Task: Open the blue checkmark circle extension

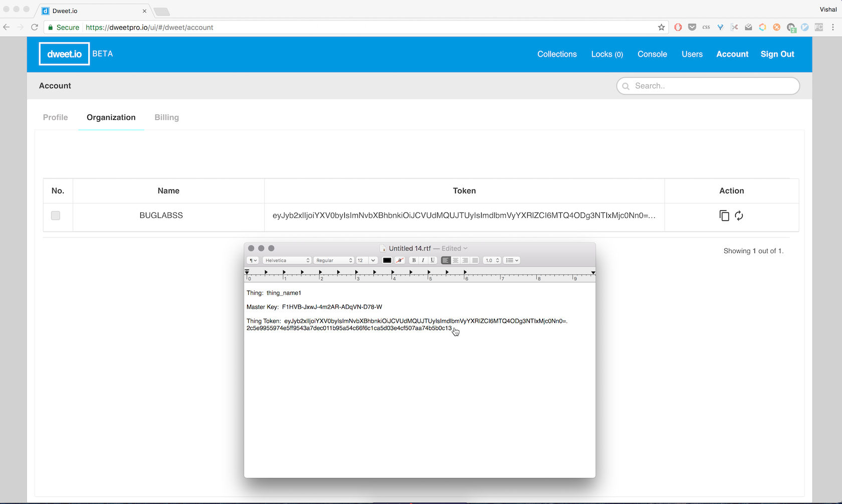Action: click(805, 28)
